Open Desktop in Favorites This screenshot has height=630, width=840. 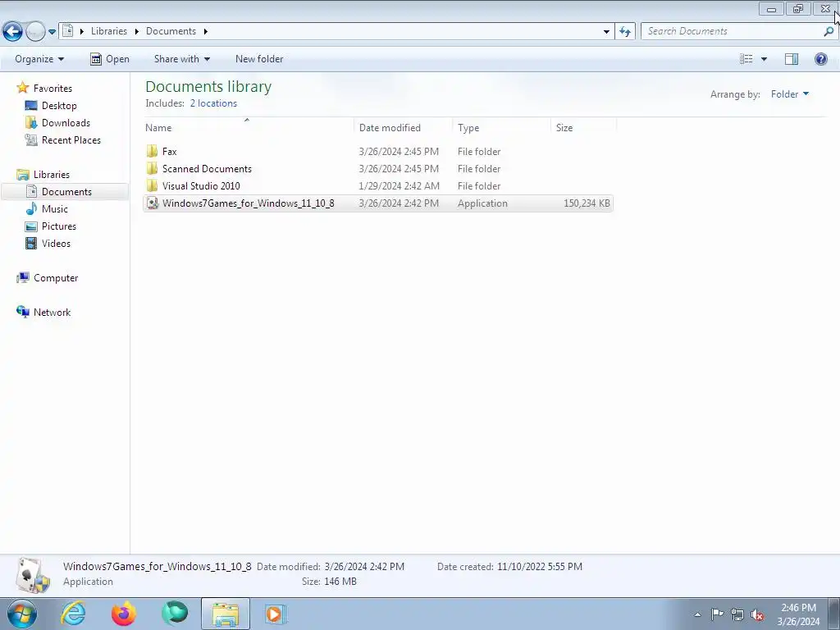[51, 106]
